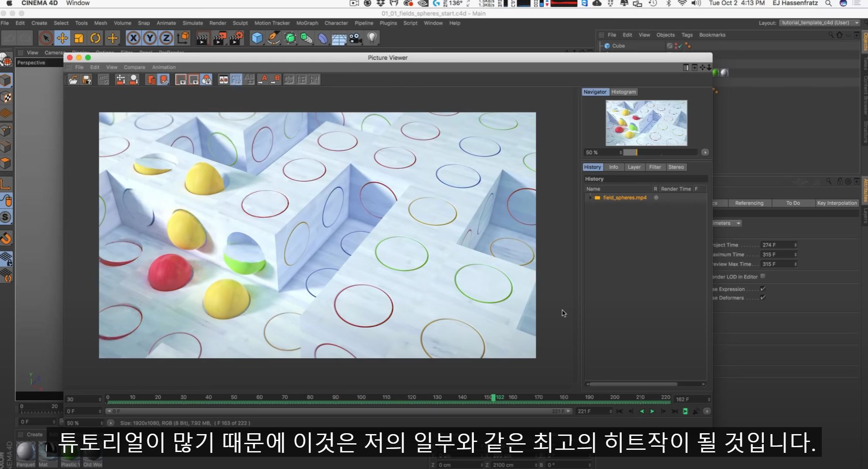Click the Key Interpolation button
The width and height of the screenshot is (868, 469).
[x=837, y=203]
